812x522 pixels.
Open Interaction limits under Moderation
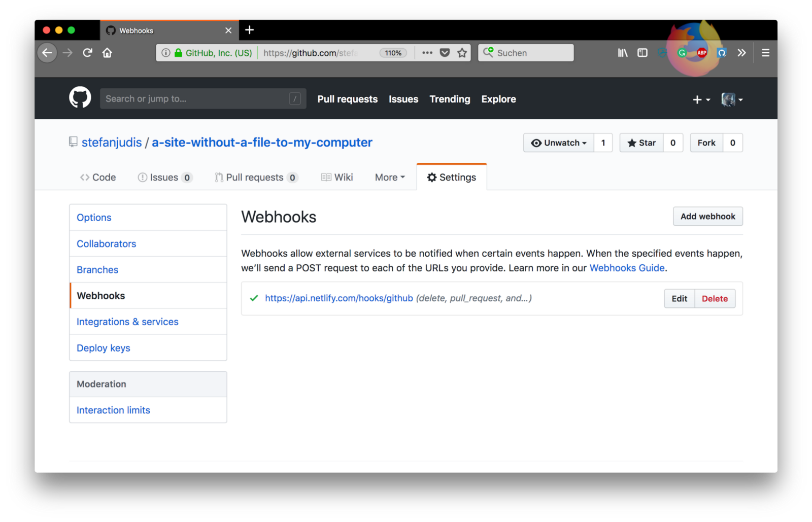148,410
